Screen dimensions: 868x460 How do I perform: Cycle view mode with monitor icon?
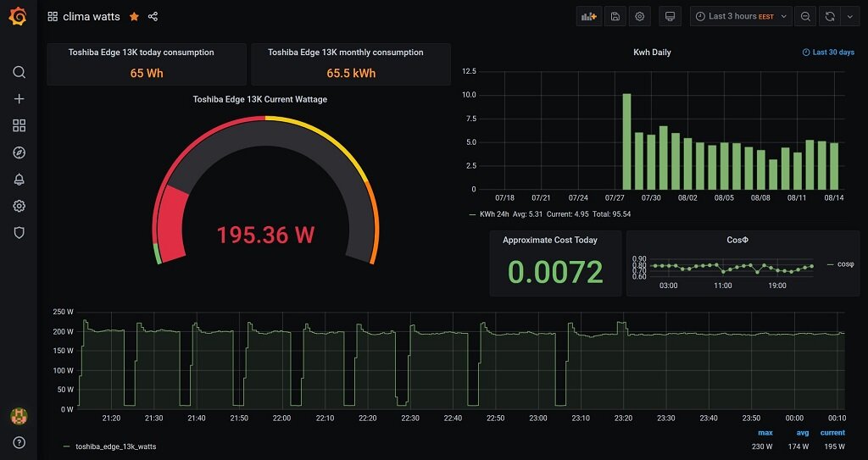tap(670, 17)
